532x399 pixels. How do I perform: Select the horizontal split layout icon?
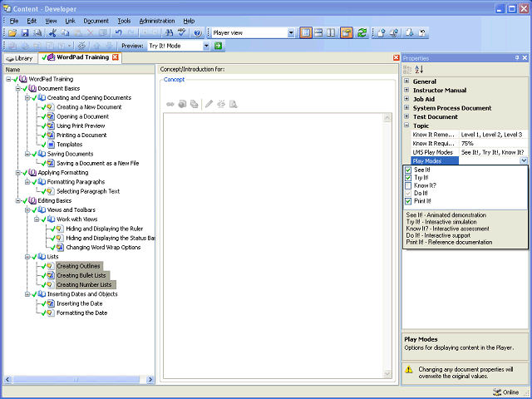[x=318, y=33]
